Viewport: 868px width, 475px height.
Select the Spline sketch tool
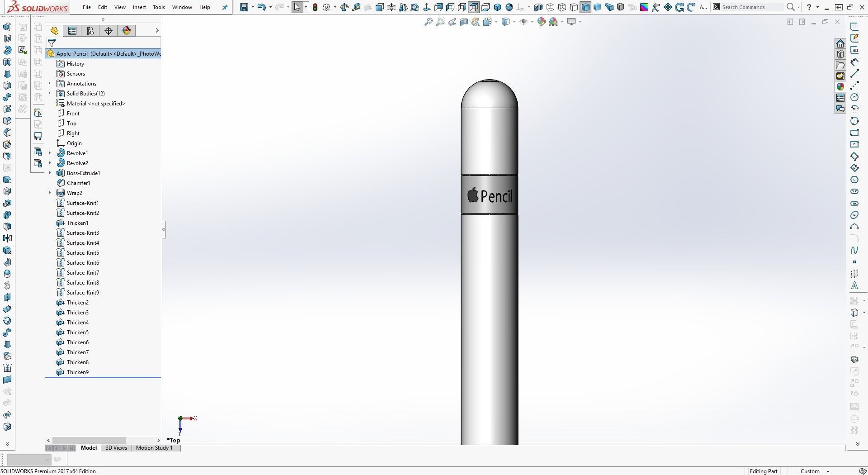(x=854, y=250)
